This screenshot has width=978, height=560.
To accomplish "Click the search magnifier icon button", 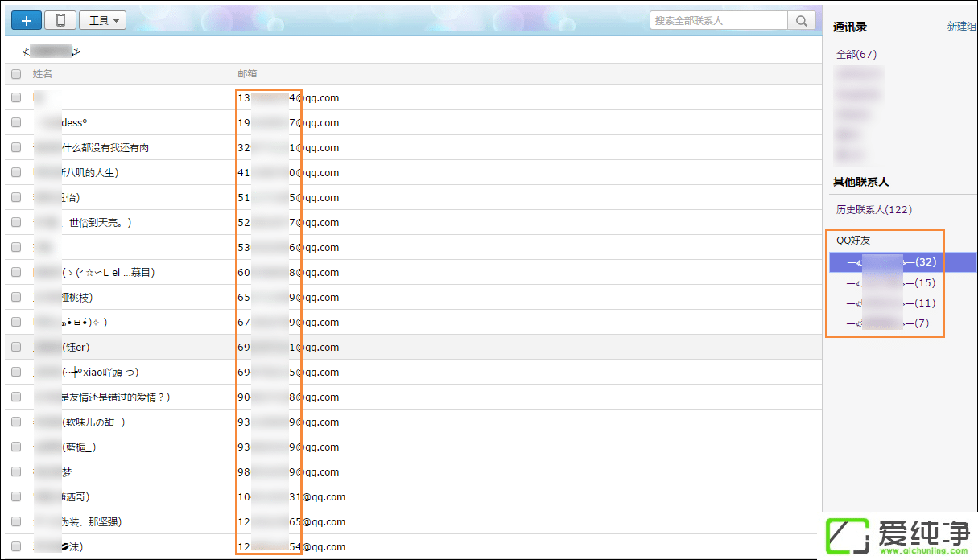I will click(x=802, y=20).
